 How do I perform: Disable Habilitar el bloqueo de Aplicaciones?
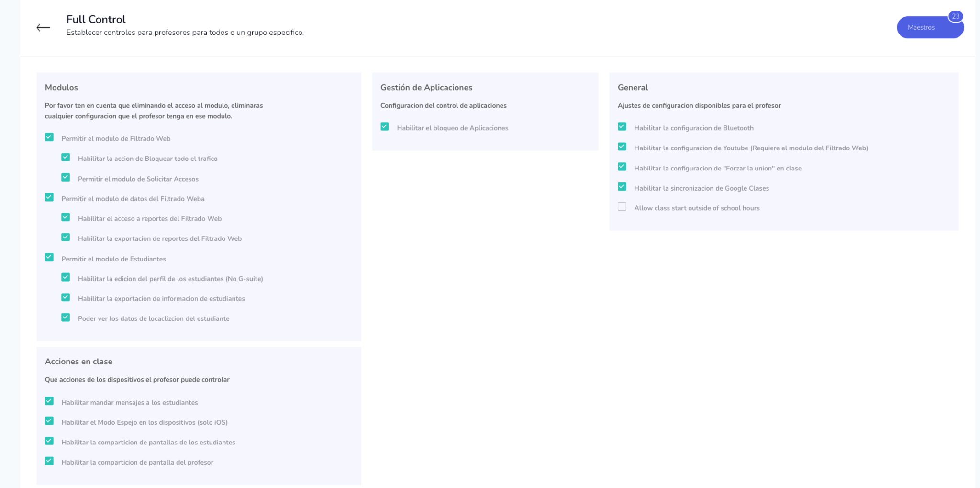pos(385,127)
